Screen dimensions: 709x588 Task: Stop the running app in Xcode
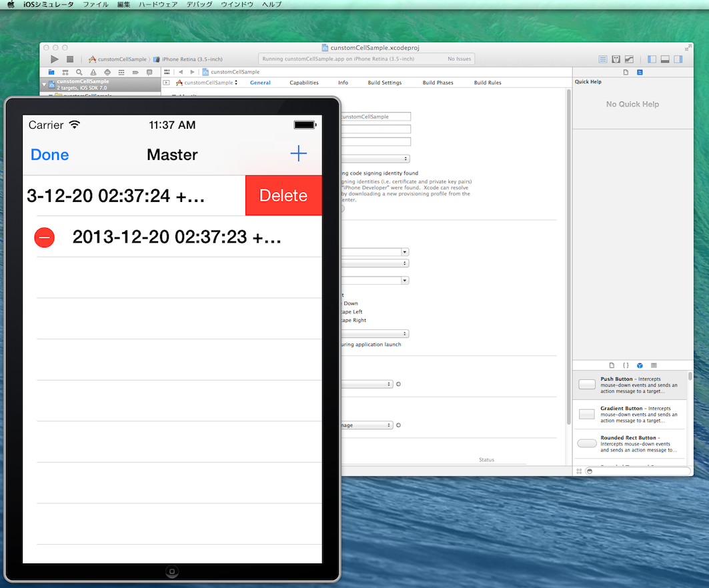coord(69,59)
